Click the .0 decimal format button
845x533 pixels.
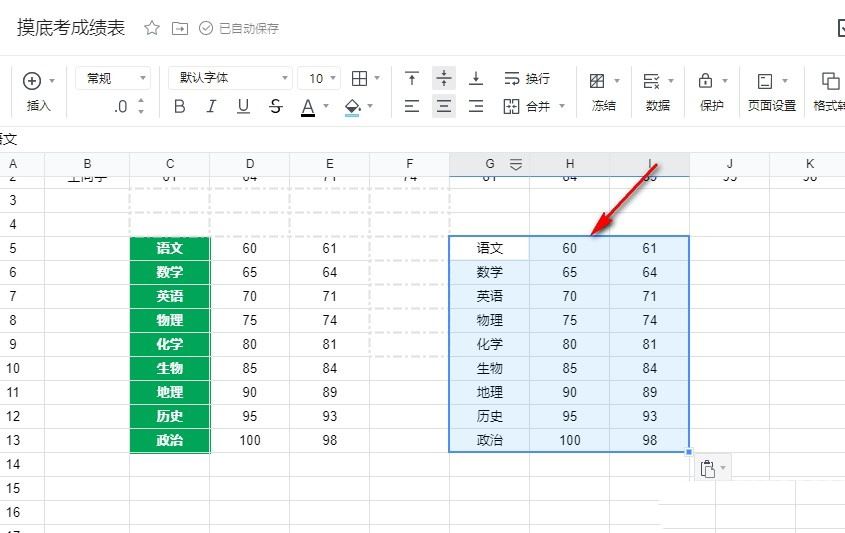121,107
